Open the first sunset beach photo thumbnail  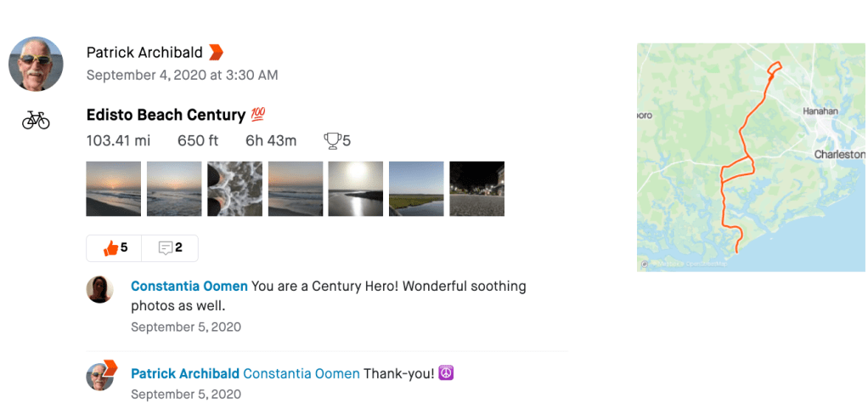point(114,189)
